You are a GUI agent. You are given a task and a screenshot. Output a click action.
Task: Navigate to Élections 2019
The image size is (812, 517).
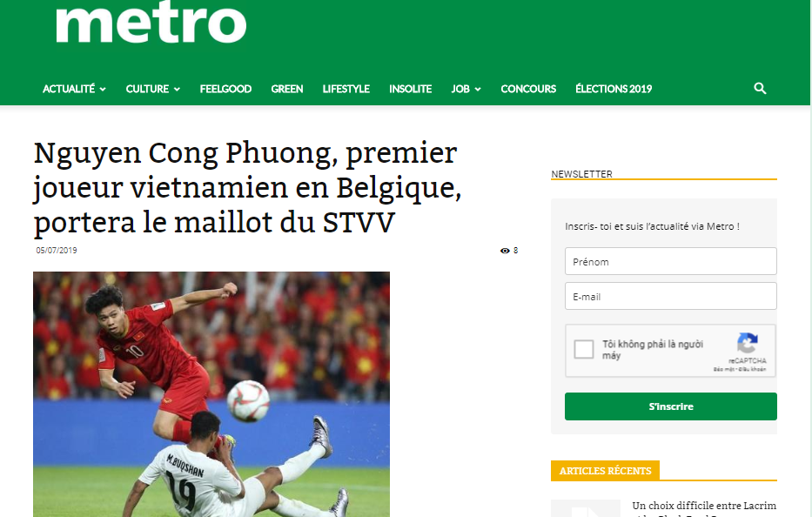614,89
